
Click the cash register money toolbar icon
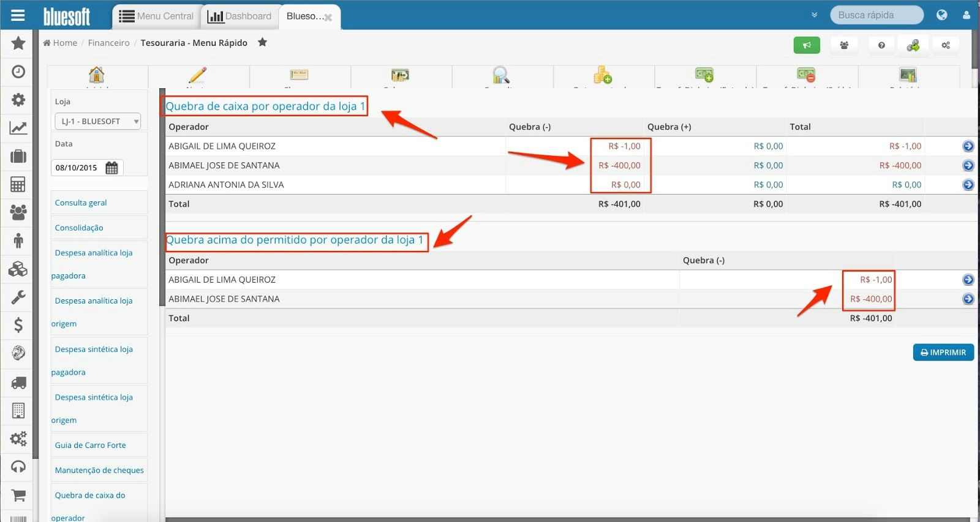coord(400,75)
